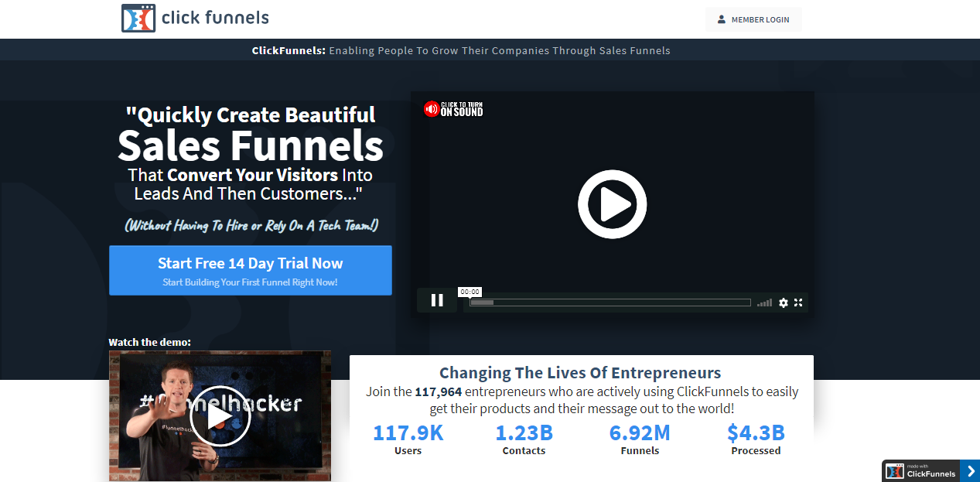The height and width of the screenshot is (482, 980).
Task: Click the Without Having To Hire subheading
Action: point(251,226)
